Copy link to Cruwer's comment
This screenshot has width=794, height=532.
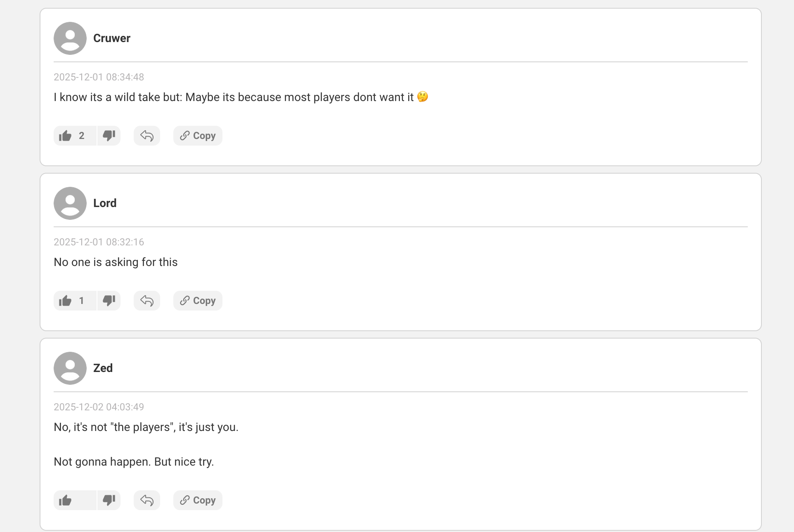point(198,136)
